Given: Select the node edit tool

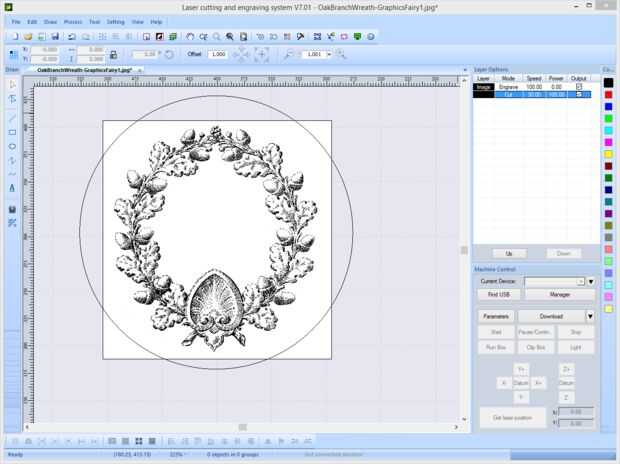Looking at the screenshot, I should point(12,99).
